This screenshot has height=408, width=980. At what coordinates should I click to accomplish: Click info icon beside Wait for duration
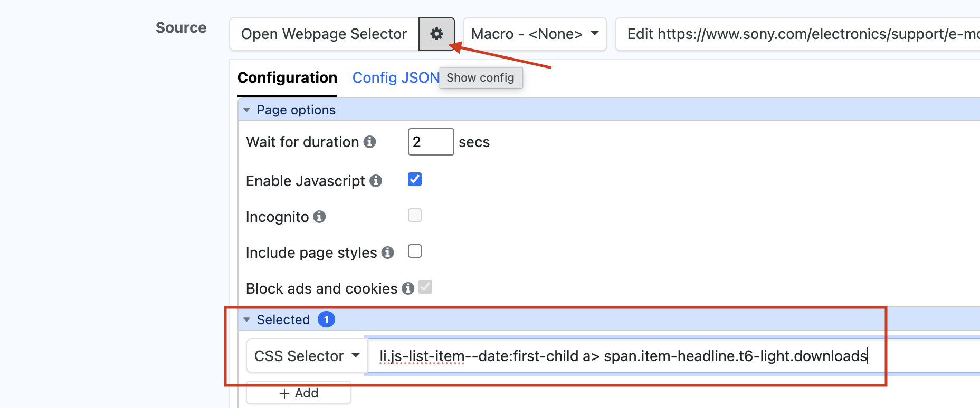370,142
